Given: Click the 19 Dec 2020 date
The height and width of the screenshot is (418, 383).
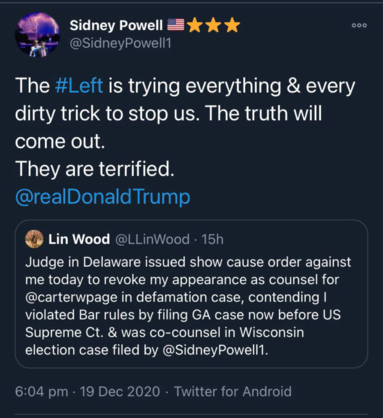Looking at the screenshot, I should pos(120,391).
